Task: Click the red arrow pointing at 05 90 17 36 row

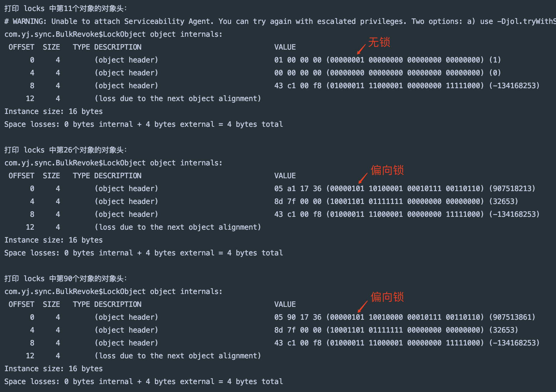Action: pos(363,307)
